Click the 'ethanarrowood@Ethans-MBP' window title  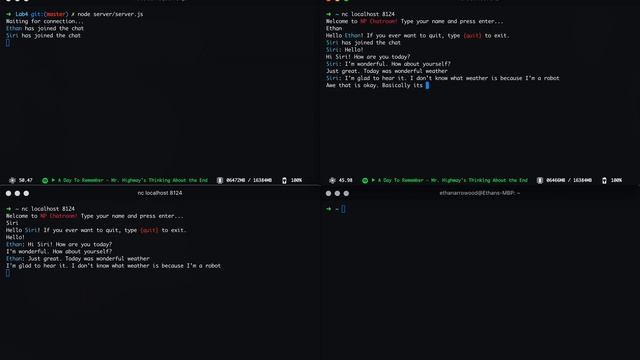point(480,193)
